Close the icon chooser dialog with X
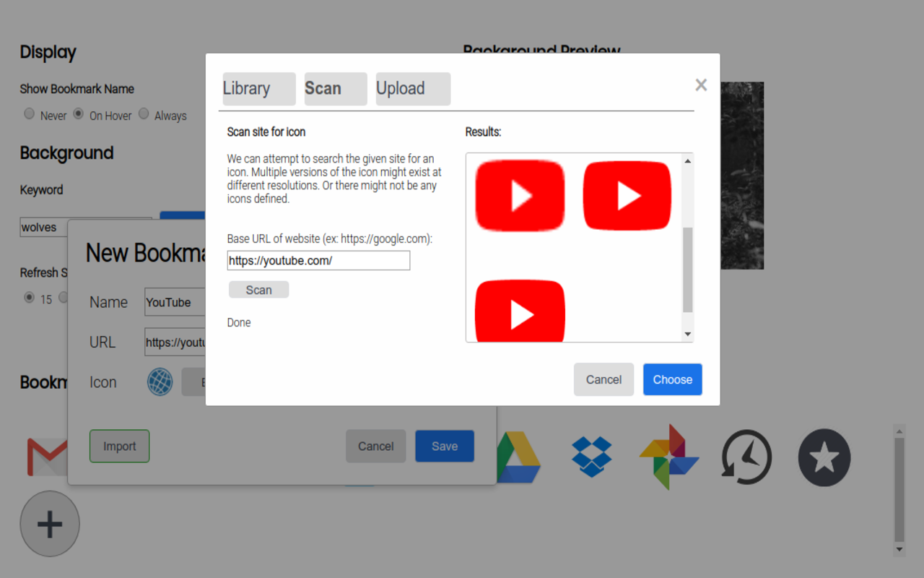 [701, 85]
